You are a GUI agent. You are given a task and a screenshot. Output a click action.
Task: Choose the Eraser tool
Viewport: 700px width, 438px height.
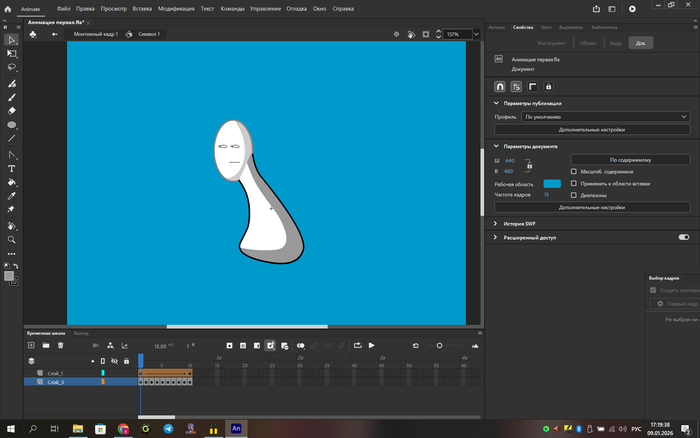12,111
